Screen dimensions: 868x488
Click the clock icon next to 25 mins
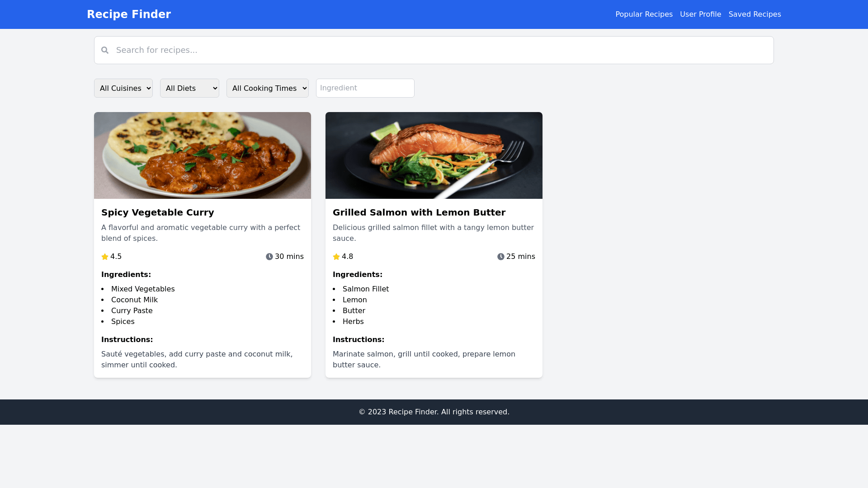tap(501, 257)
